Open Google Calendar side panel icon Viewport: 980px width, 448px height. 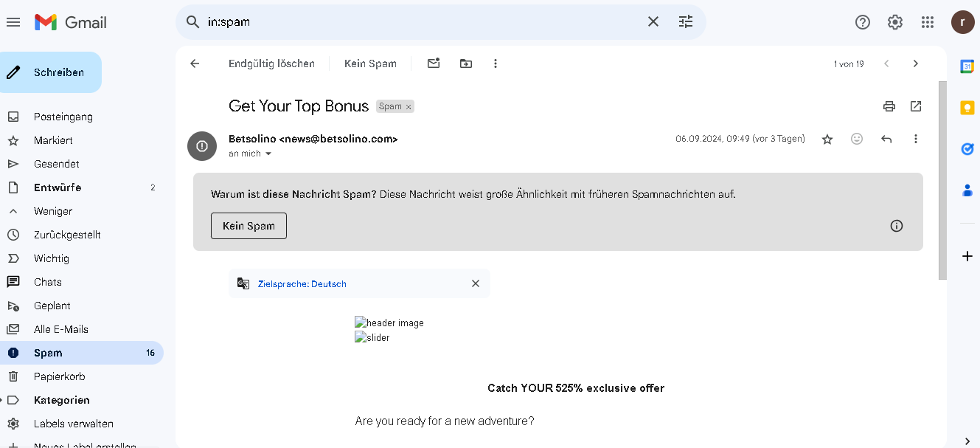(967, 66)
